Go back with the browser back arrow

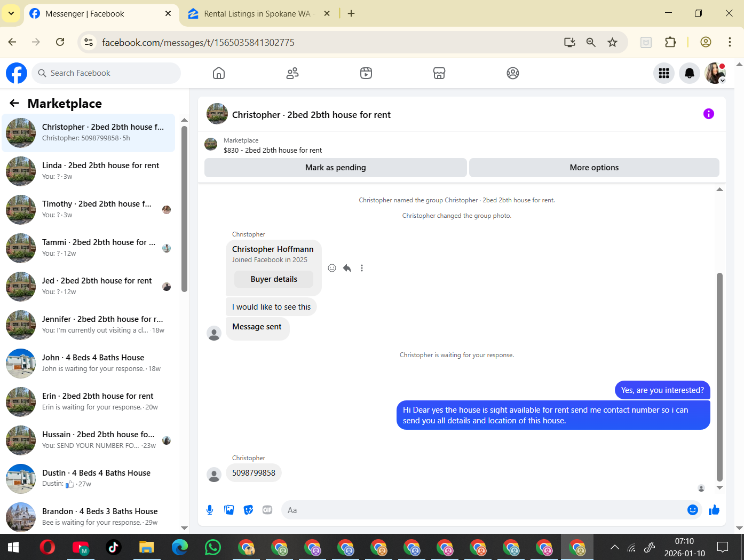[x=12, y=42]
